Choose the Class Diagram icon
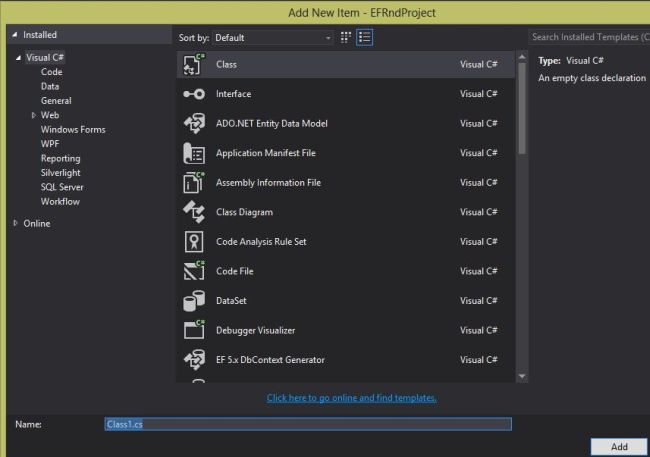Image resolution: width=650 pixels, height=457 pixels. (194, 212)
